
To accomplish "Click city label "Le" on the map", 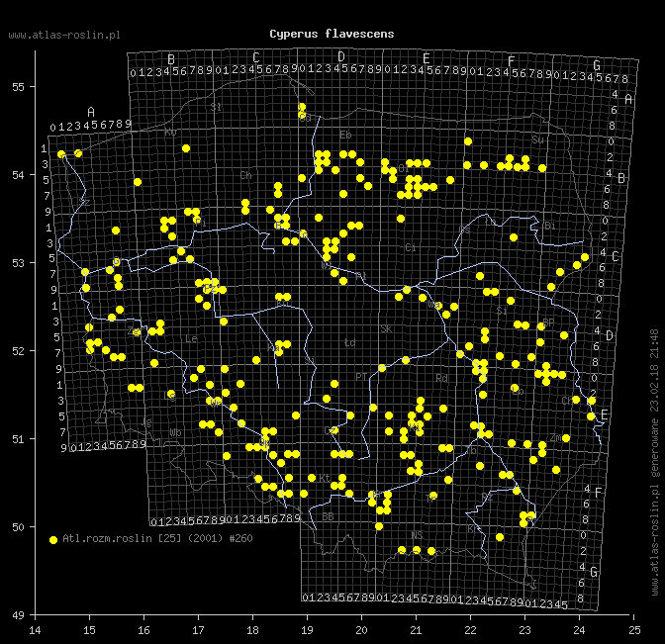I will coord(191,339).
